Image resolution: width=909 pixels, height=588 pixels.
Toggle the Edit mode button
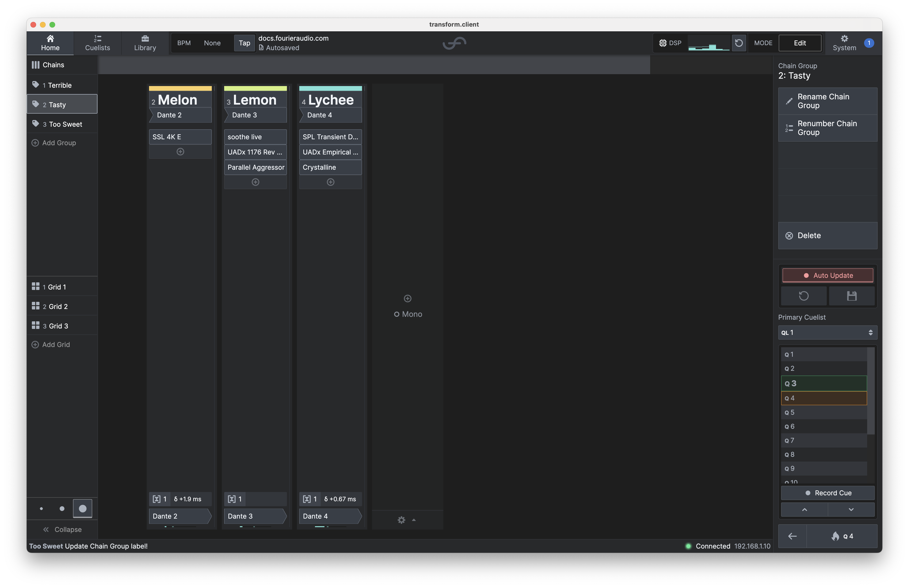click(x=799, y=43)
